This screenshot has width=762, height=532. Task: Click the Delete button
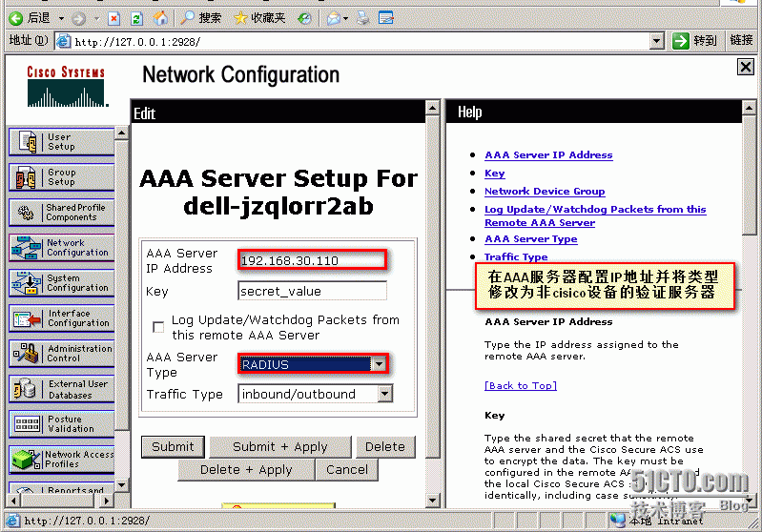(x=385, y=447)
